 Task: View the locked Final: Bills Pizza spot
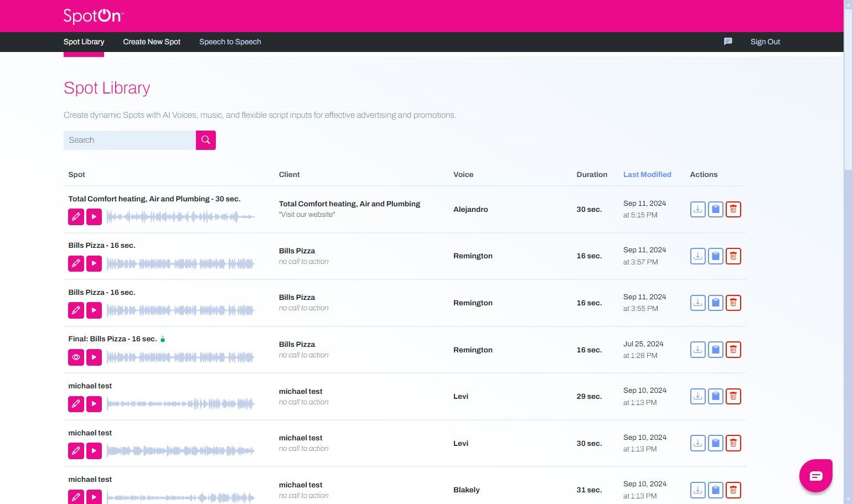(76, 357)
